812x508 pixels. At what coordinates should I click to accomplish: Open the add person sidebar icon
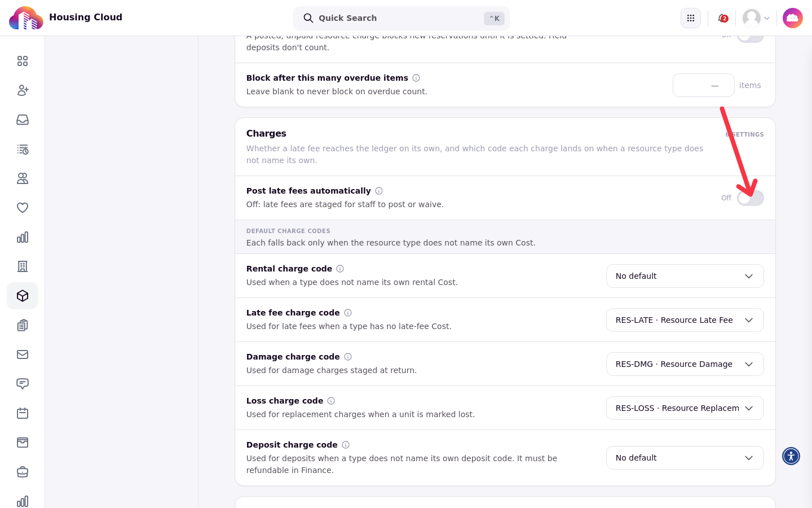(x=23, y=90)
